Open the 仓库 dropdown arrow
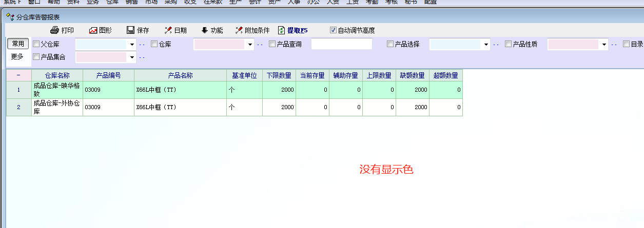The width and height of the screenshot is (644, 228). pyautogui.click(x=250, y=45)
